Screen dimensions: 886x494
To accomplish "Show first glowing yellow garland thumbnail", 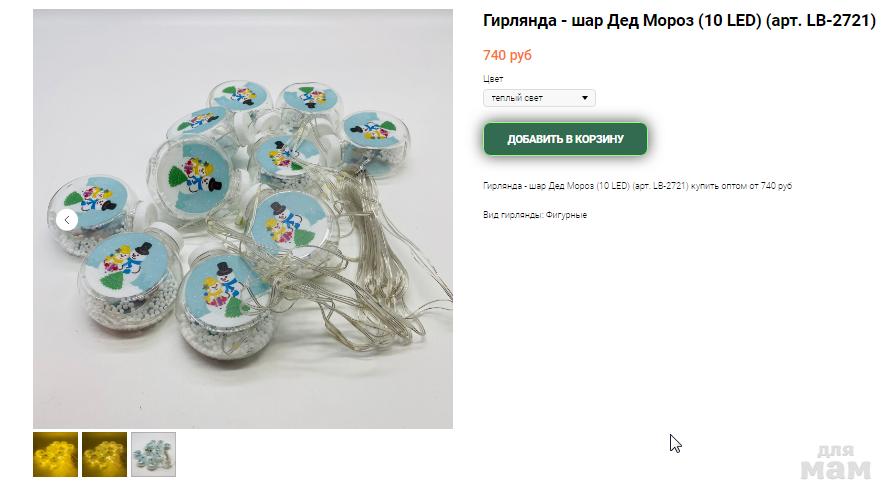I will point(55,454).
